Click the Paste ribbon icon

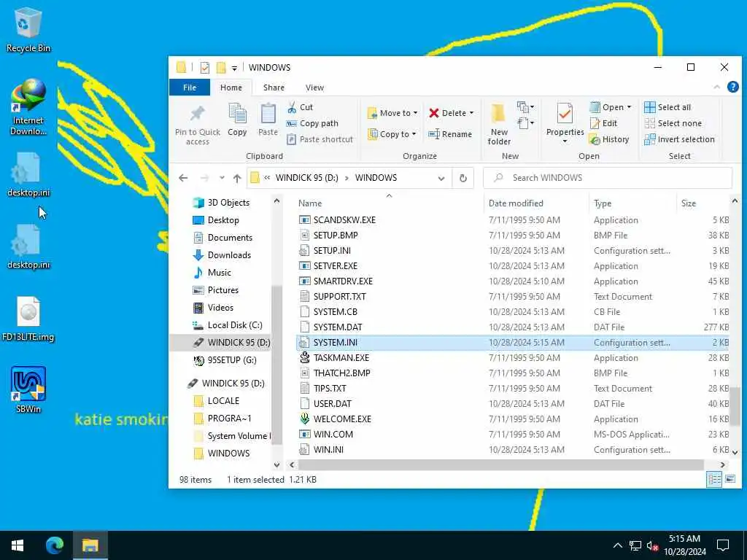point(268,120)
